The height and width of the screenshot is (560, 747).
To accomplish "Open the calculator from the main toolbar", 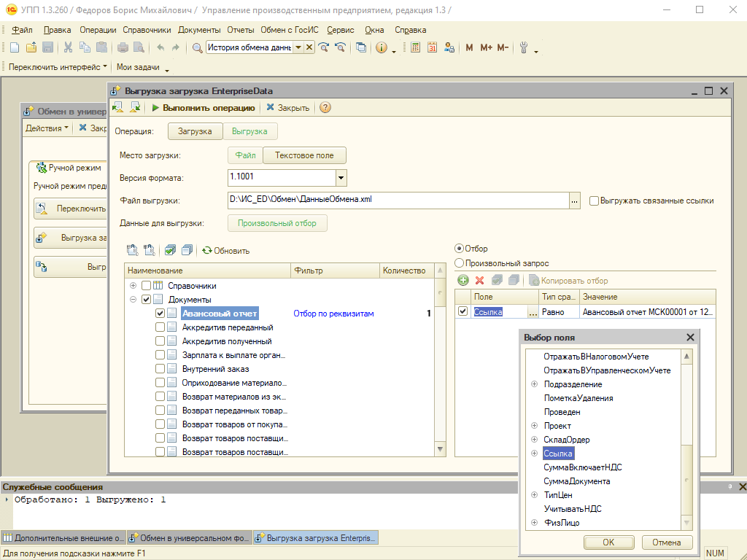I will (415, 47).
